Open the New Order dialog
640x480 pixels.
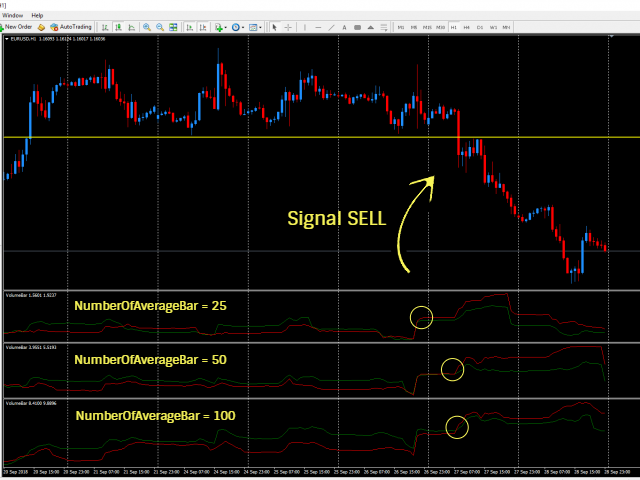pos(16,27)
